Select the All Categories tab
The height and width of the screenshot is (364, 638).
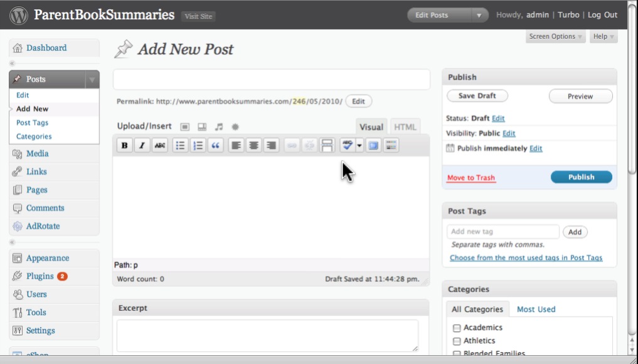click(477, 309)
